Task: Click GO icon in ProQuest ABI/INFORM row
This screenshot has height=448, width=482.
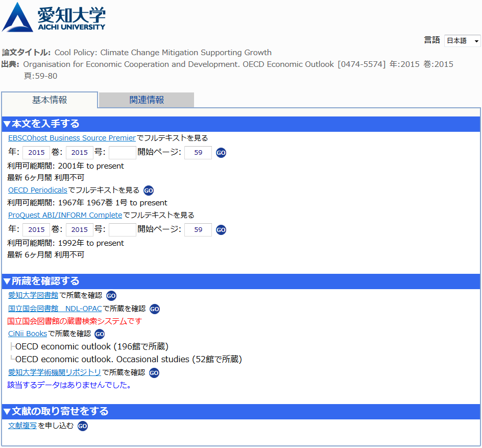Action: click(x=221, y=230)
